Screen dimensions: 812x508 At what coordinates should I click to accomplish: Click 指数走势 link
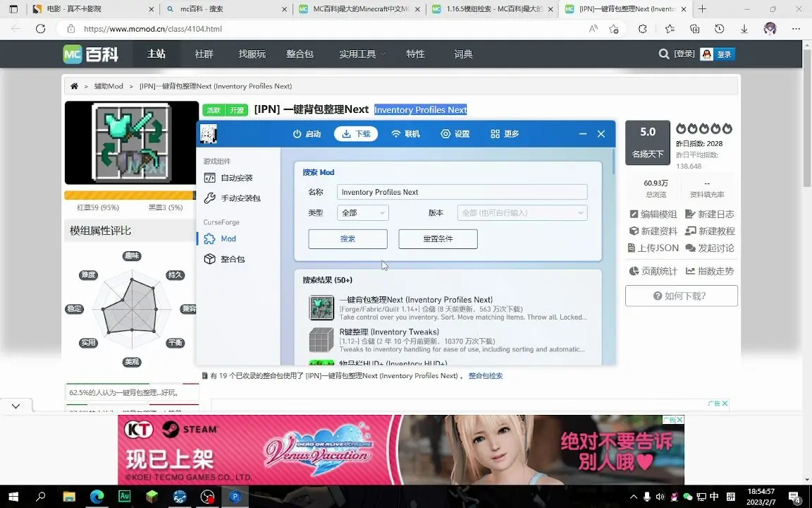pyautogui.click(x=710, y=271)
